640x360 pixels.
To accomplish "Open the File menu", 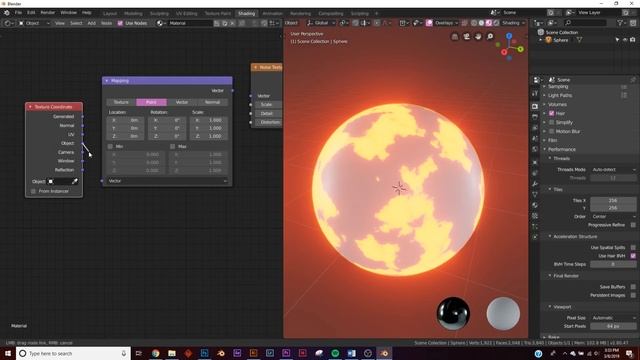I will pos(18,13).
